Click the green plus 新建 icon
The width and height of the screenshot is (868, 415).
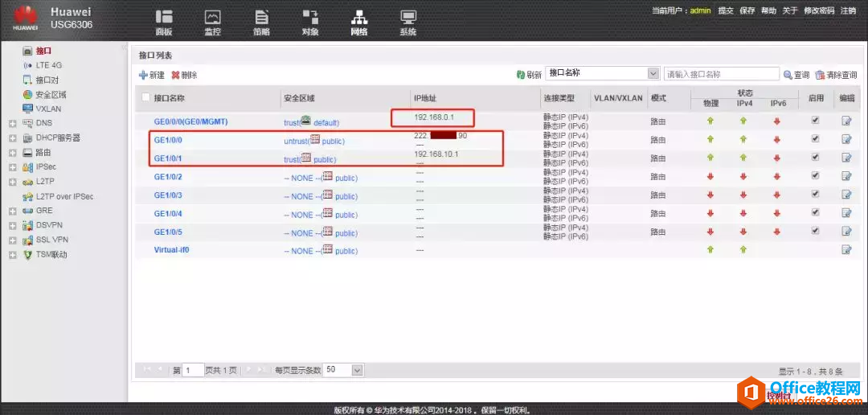(x=143, y=74)
